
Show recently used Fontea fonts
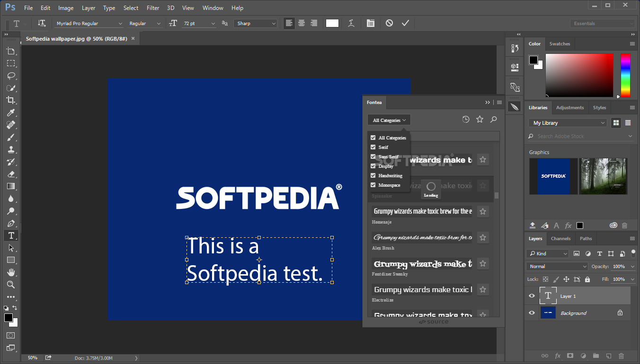pos(466,120)
